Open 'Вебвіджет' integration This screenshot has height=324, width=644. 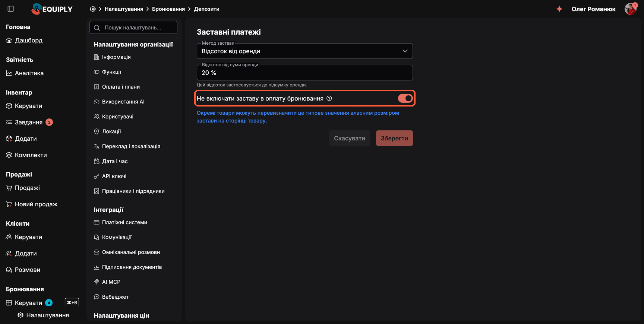tap(111, 297)
